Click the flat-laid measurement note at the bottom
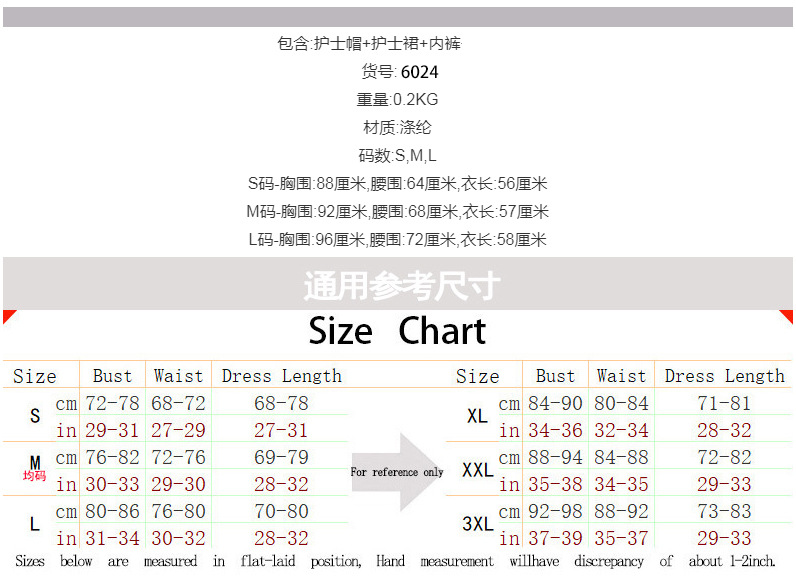 [397, 562]
